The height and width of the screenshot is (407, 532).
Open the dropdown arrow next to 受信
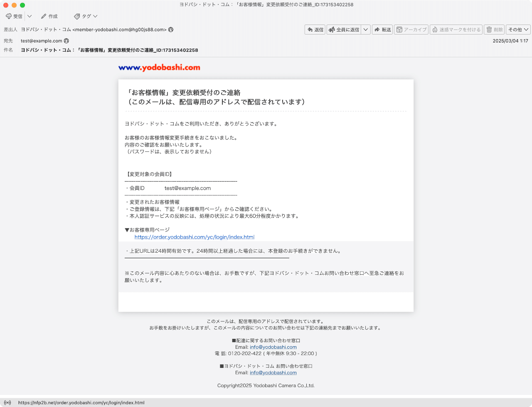tap(30, 16)
